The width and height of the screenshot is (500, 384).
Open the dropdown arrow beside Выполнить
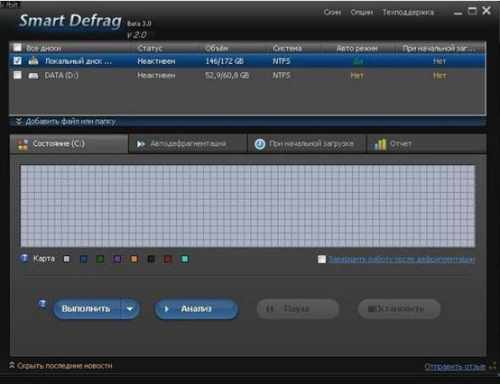point(130,309)
